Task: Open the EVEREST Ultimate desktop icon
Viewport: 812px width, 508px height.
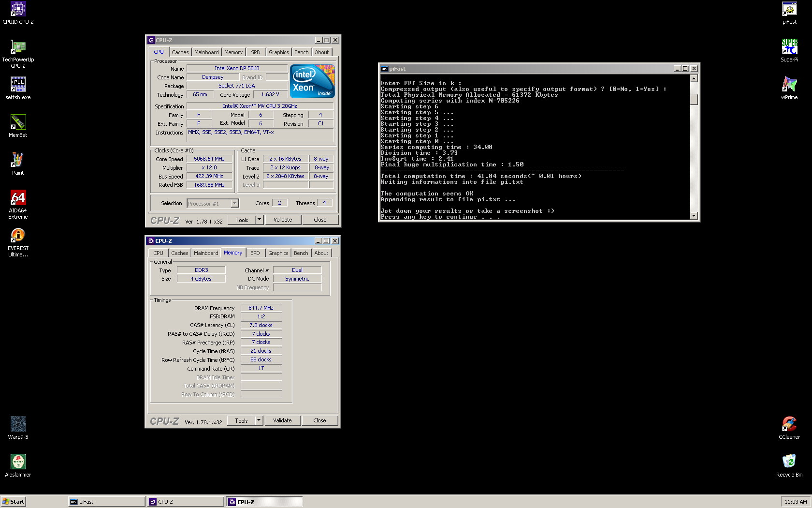Action: pyautogui.click(x=18, y=242)
